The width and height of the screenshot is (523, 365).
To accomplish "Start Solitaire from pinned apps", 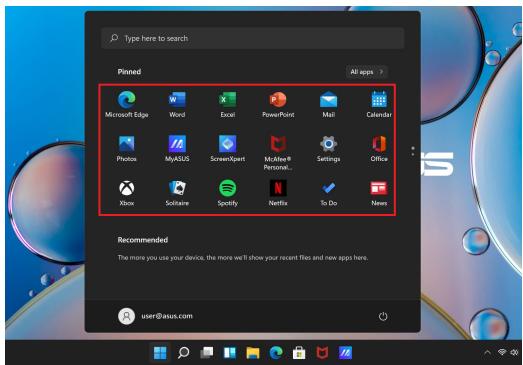I will [177, 193].
